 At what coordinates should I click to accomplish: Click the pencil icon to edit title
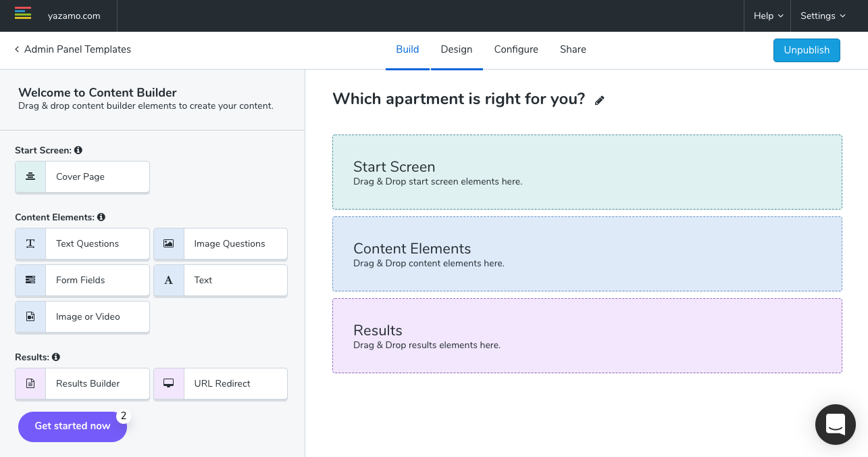pos(599,100)
